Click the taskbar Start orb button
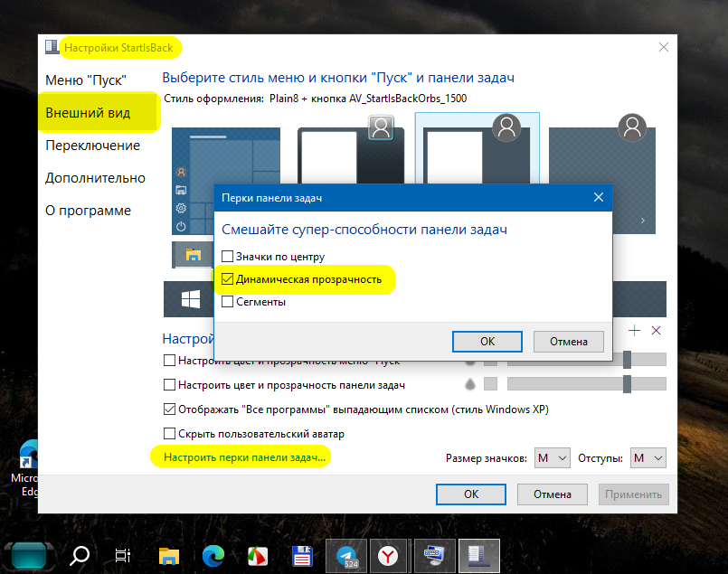This screenshot has width=728, height=574. (29, 555)
